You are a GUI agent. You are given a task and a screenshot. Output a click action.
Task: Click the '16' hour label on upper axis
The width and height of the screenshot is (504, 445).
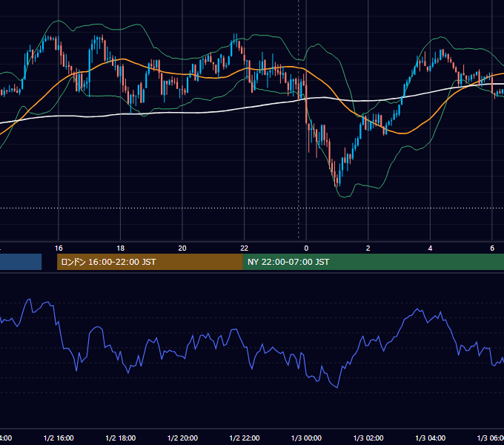click(x=59, y=248)
